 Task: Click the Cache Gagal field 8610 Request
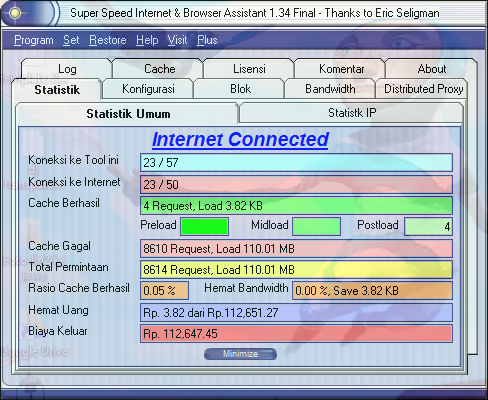pos(296,248)
